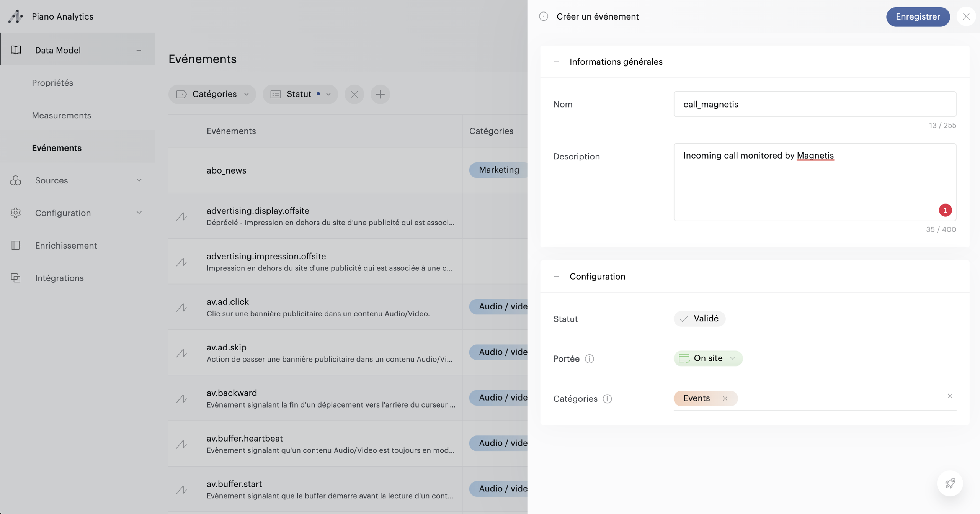
Task: Open the Catégories filter dropdown
Action: 212,94
